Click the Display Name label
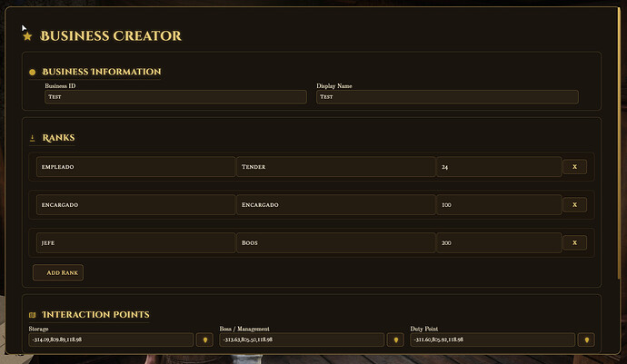Viewport: 627px width, 364px height. click(x=334, y=86)
